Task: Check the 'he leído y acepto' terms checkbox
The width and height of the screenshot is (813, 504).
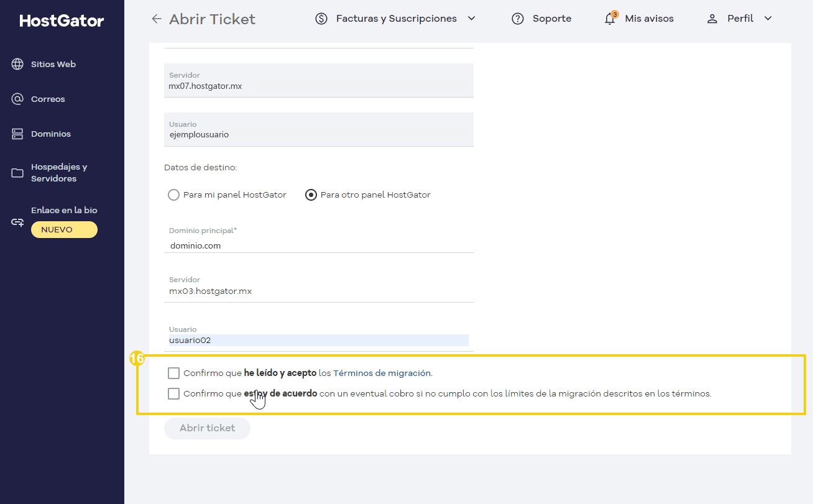Action: coord(174,373)
